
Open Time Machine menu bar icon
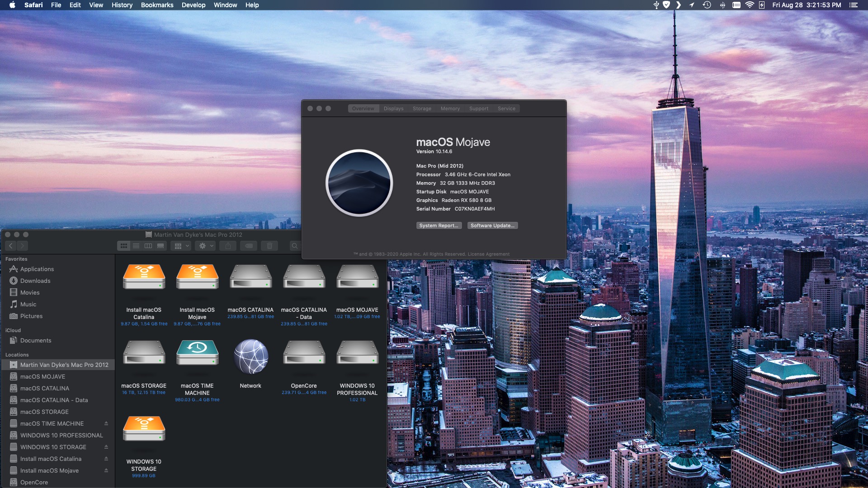pyautogui.click(x=707, y=5)
